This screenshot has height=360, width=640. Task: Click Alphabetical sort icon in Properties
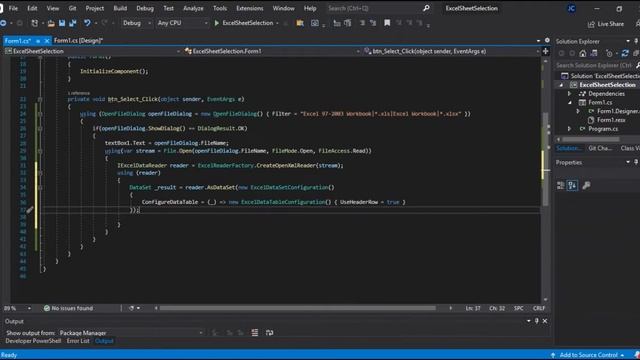pos(572,186)
